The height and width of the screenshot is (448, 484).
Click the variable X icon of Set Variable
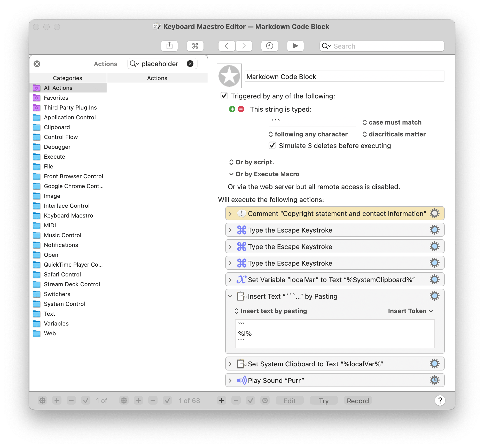pyautogui.click(x=241, y=280)
